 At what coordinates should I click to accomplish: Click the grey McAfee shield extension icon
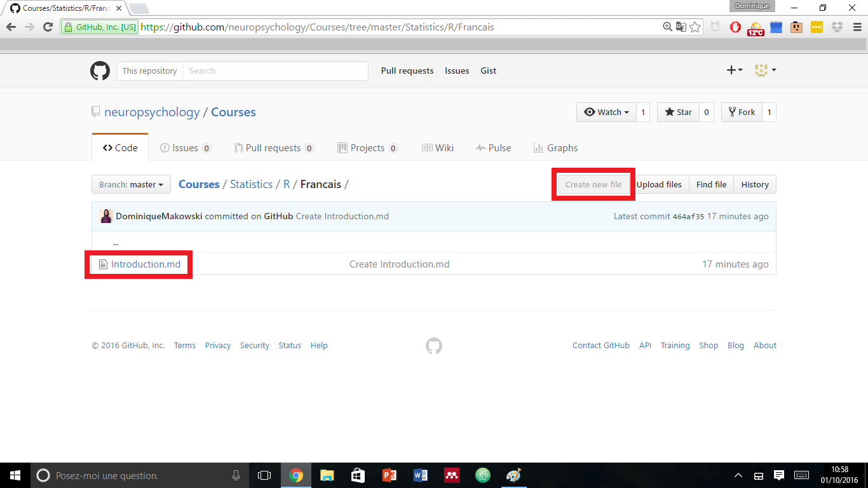coord(715,27)
